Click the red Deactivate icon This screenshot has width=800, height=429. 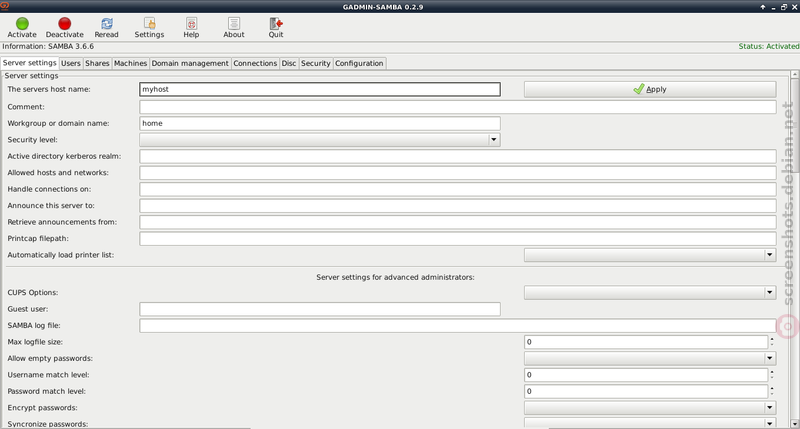pos(64,23)
